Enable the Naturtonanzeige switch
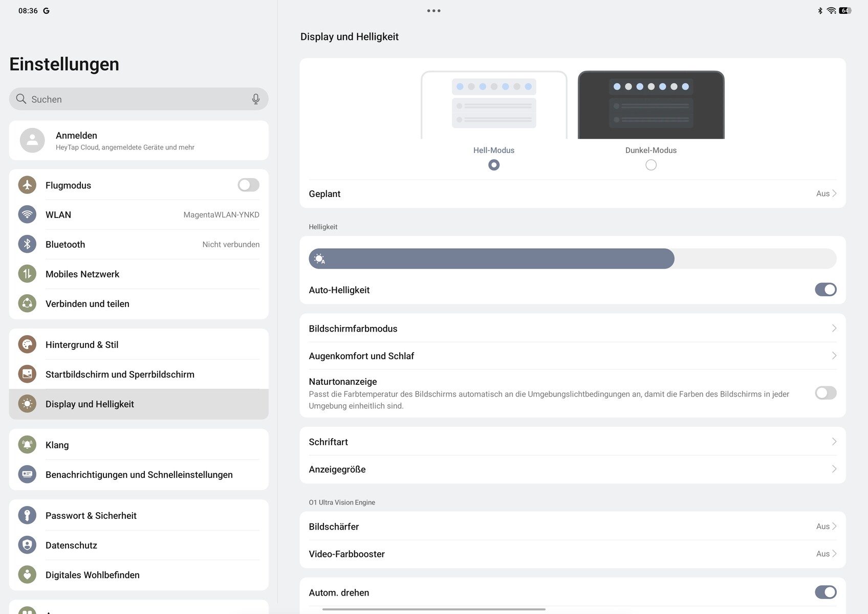This screenshot has width=868, height=614. pyautogui.click(x=826, y=393)
